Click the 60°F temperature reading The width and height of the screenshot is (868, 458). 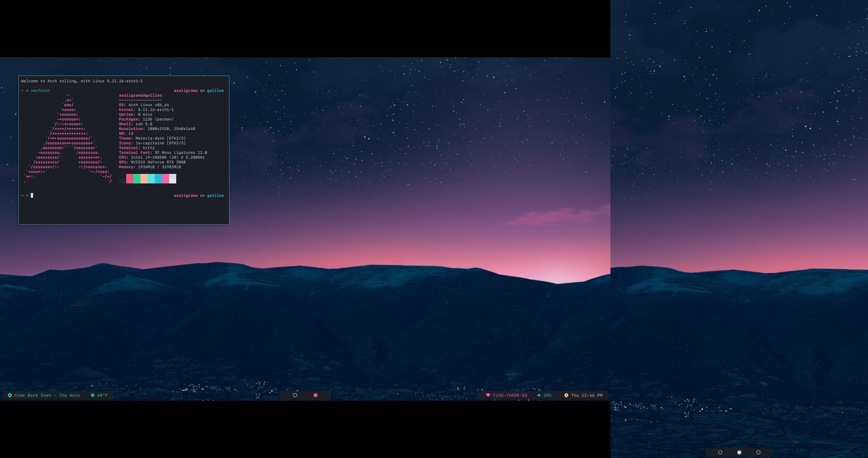click(103, 395)
